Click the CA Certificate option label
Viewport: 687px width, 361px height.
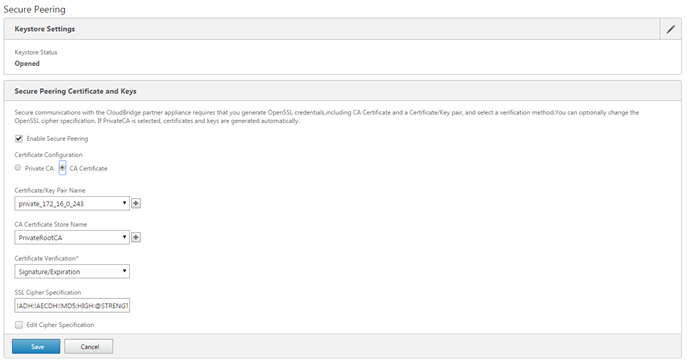click(x=88, y=168)
